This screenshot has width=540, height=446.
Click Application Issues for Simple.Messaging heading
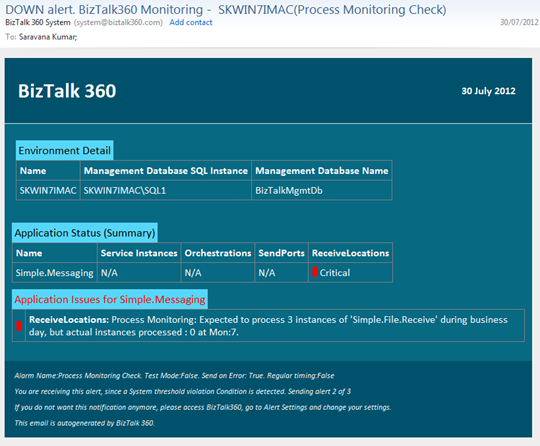pos(110,299)
